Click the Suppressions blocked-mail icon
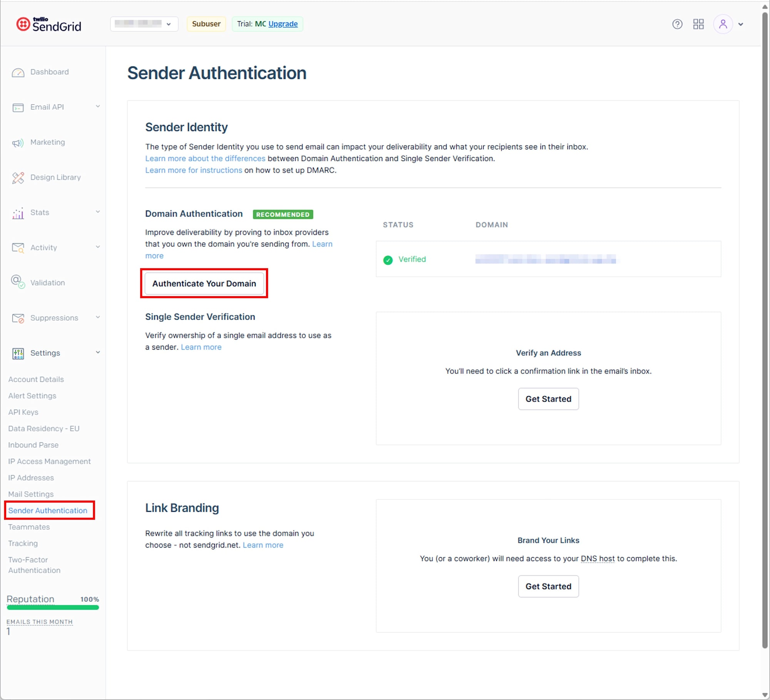Viewport: 770px width, 700px height. point(17,318)
